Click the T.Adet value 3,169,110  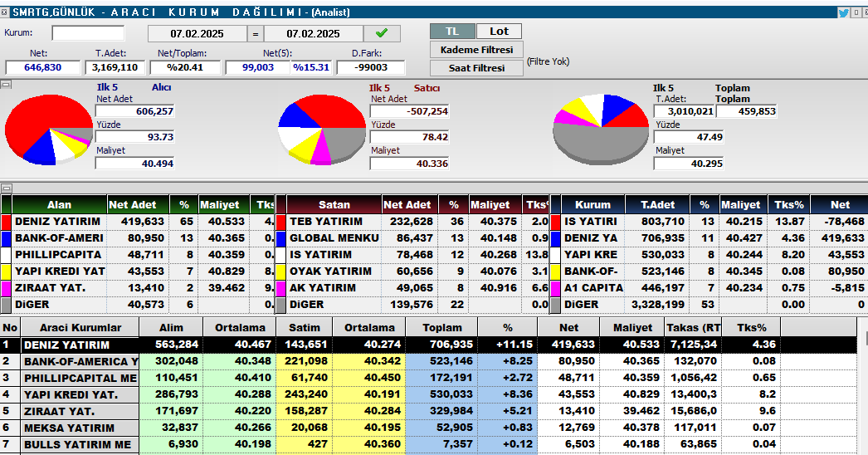click(115, 67)
